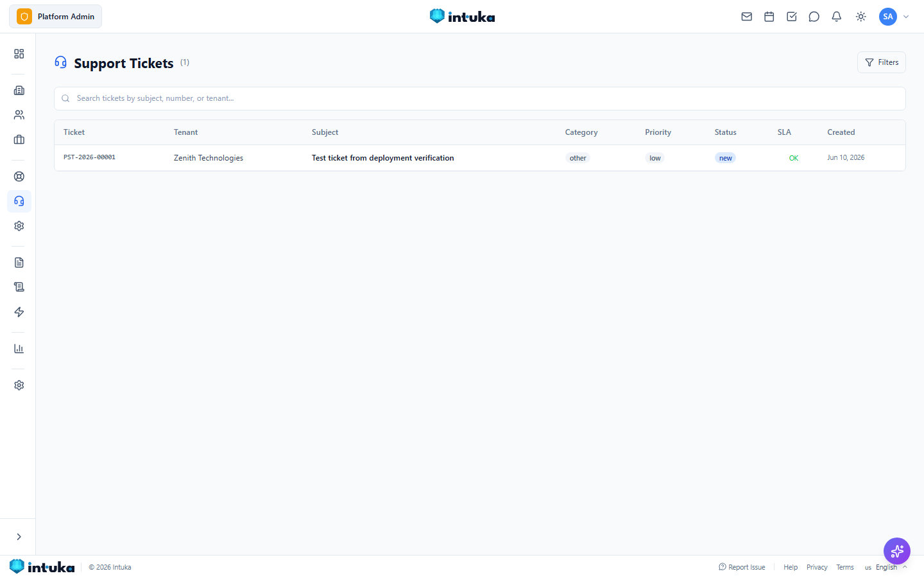Open the tasks checkbox icon in top bar

tap(792, 17)
